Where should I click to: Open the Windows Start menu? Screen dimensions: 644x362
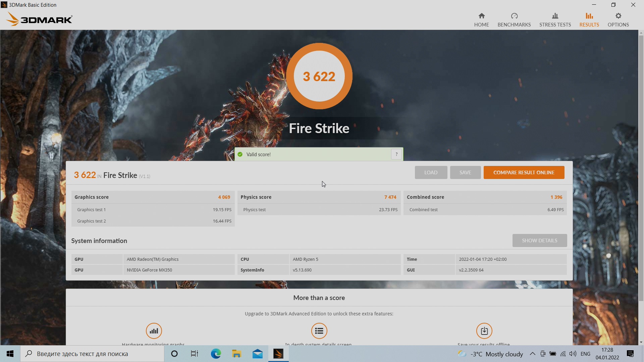point(10,354)
